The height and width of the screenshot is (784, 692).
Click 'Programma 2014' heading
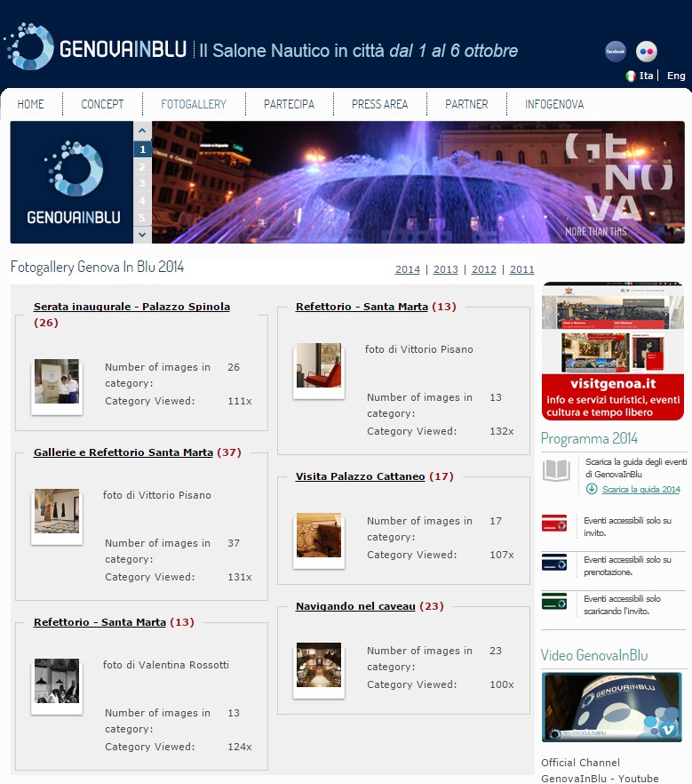[589, 438]
